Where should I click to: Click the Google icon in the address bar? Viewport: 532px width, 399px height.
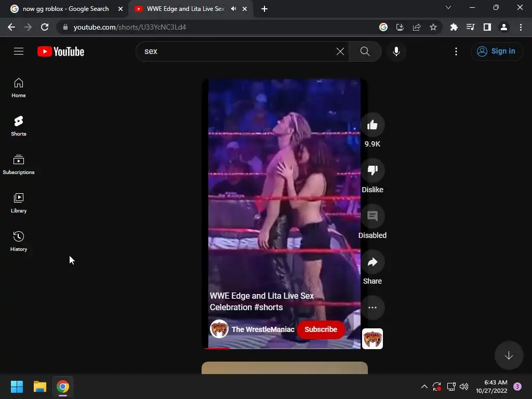(383, 27)
